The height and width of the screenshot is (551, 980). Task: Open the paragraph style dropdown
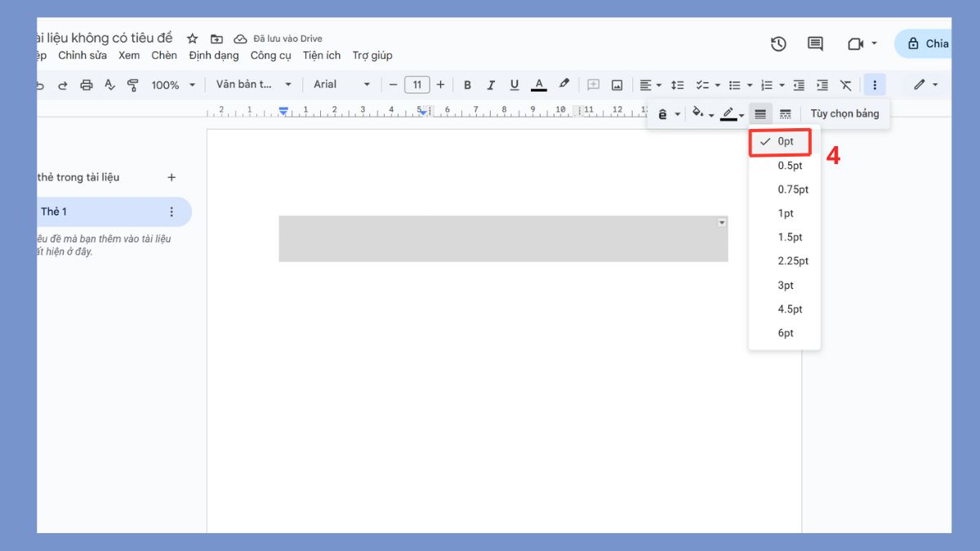click(253, 85)
